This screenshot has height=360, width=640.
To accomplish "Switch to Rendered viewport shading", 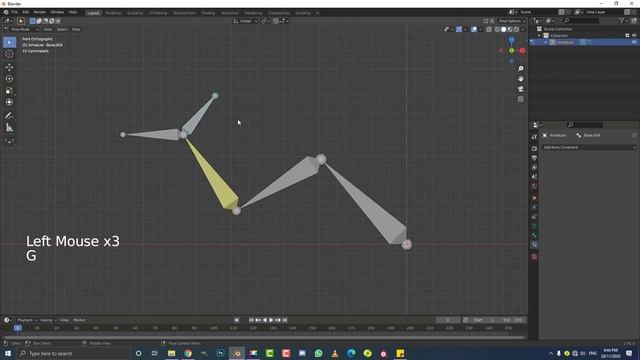I will tap(516, 29).
